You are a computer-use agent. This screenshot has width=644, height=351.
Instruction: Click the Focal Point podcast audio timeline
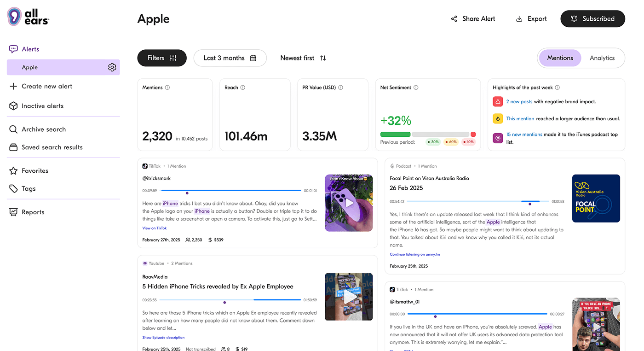point(478,202)
